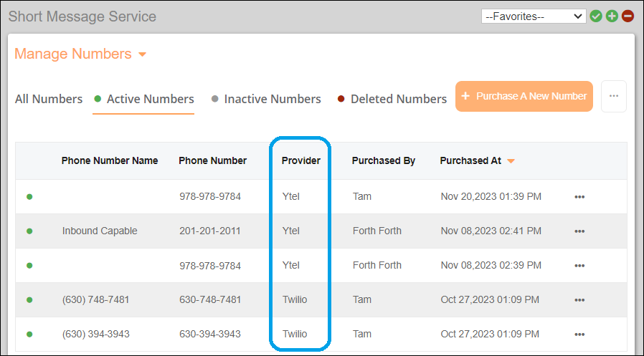Screen dimensions: 644x356
Task: Click the red minus remove favorite icon
Action: click(628, 16)
